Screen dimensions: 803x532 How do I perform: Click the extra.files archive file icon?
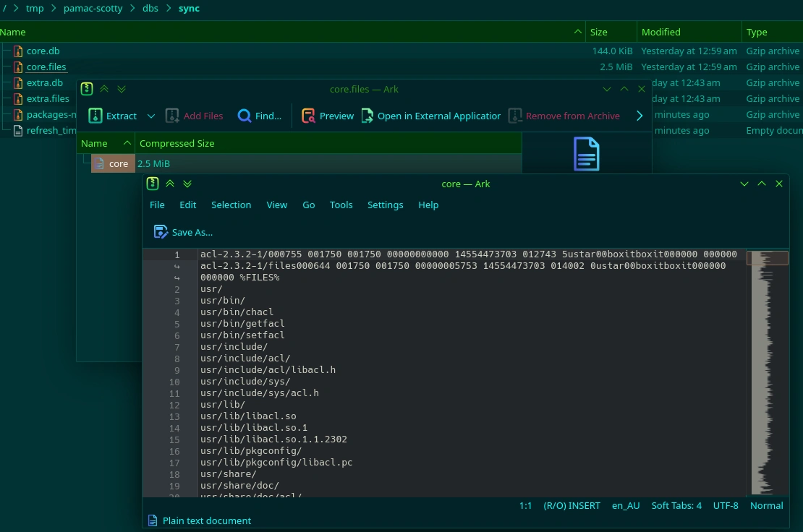point(18,99)
